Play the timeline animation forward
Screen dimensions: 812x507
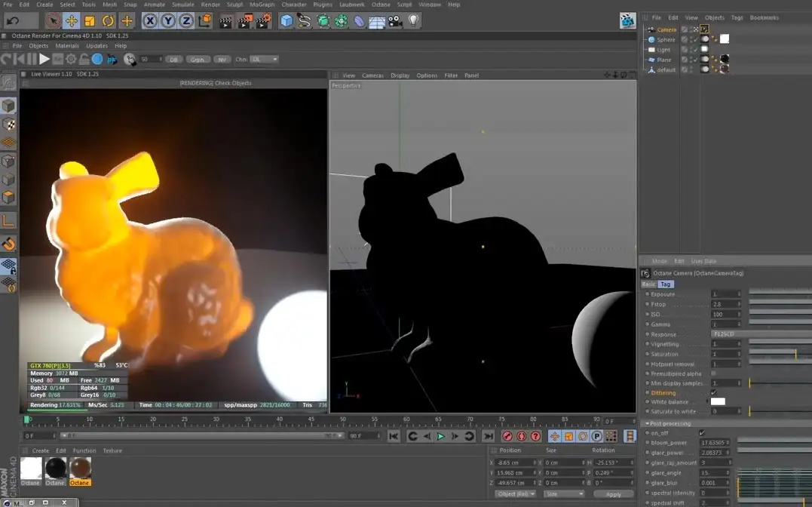coord(441,437)
